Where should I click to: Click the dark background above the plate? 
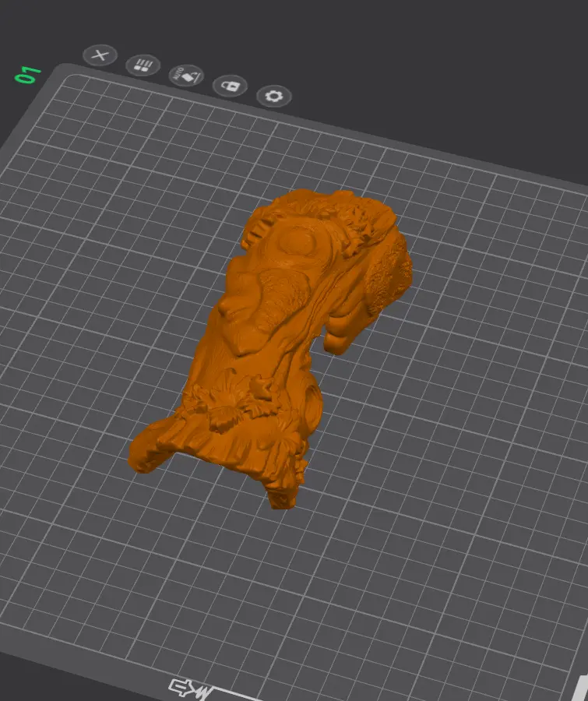click(403, 54)
